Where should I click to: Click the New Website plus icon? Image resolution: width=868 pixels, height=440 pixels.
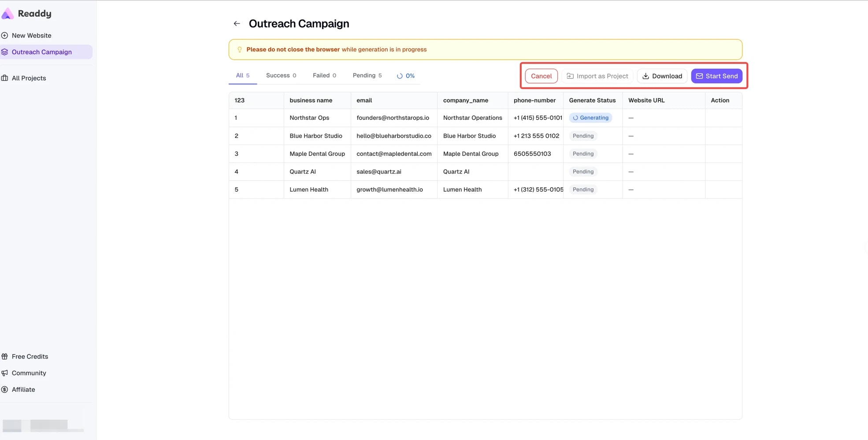click(5, 36)
